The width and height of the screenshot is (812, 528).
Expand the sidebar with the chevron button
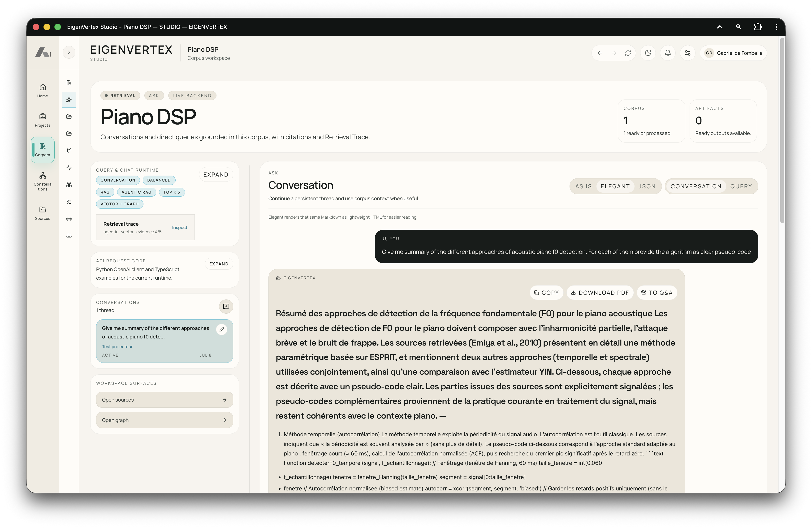point(69,52)
